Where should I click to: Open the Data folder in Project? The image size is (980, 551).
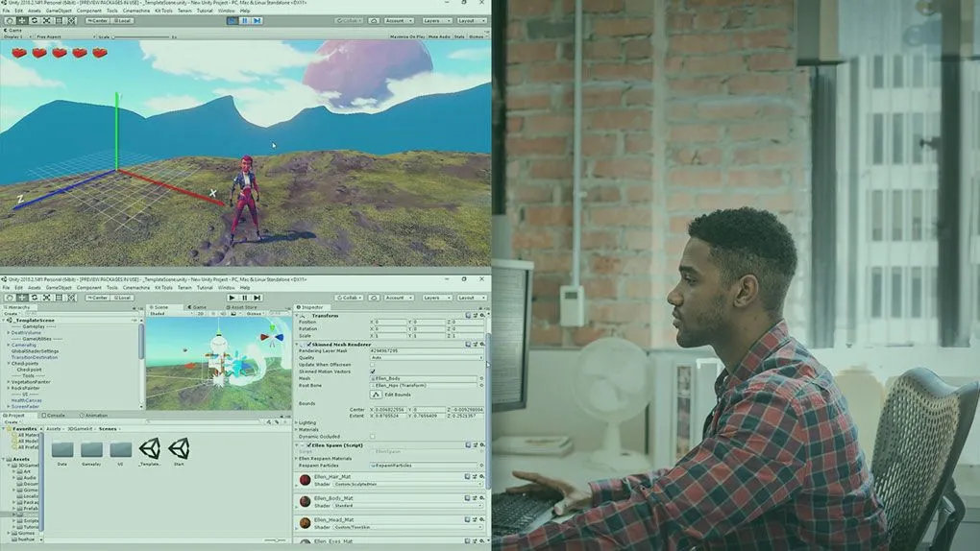click(62, 452)
